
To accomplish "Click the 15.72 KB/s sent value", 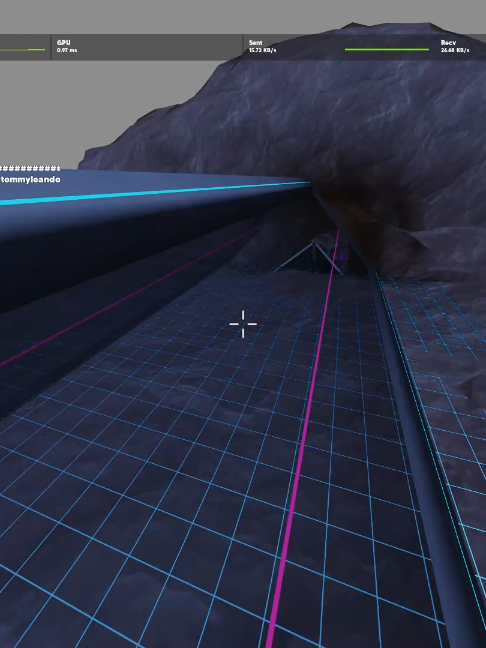I will [262, 50].
